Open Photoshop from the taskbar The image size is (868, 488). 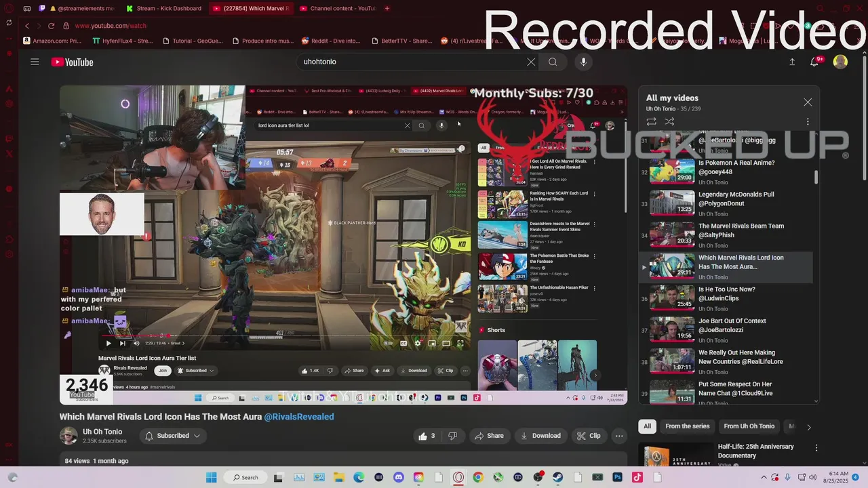[617, 477]
